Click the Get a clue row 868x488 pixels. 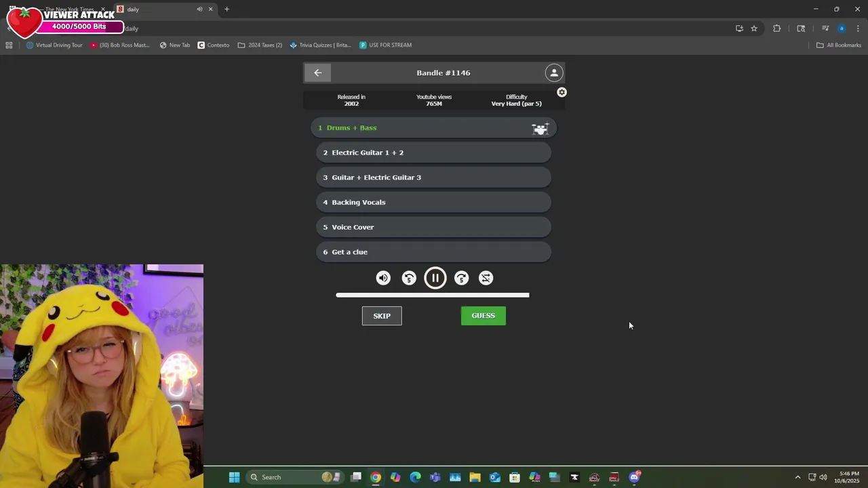pos(434,252)
